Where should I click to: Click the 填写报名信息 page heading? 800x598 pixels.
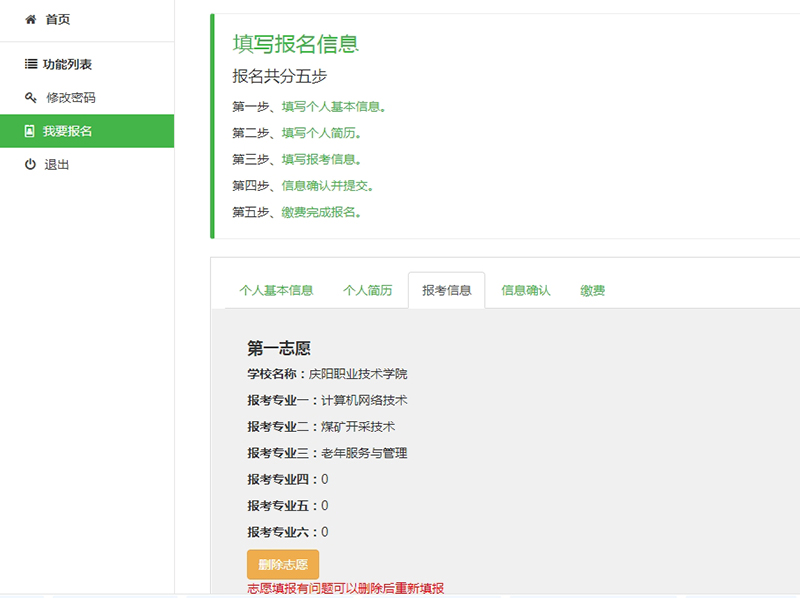[295, 44]
